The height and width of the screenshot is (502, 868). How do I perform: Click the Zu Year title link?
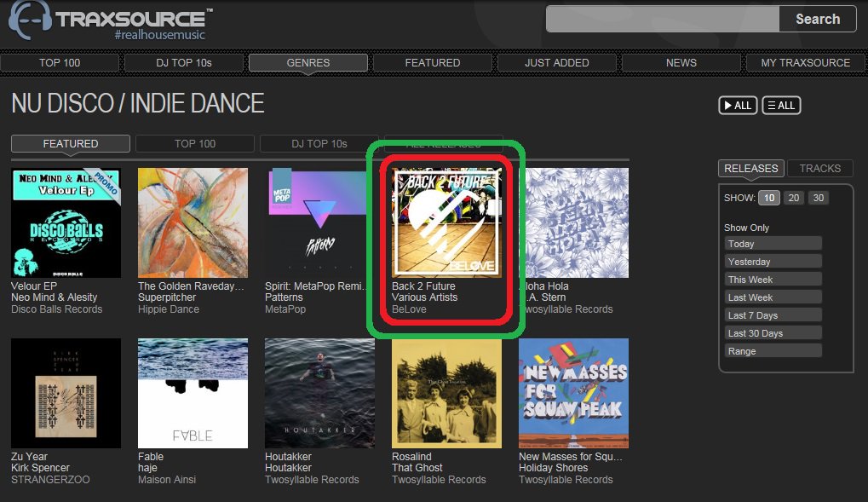click(x=29, y=457)
